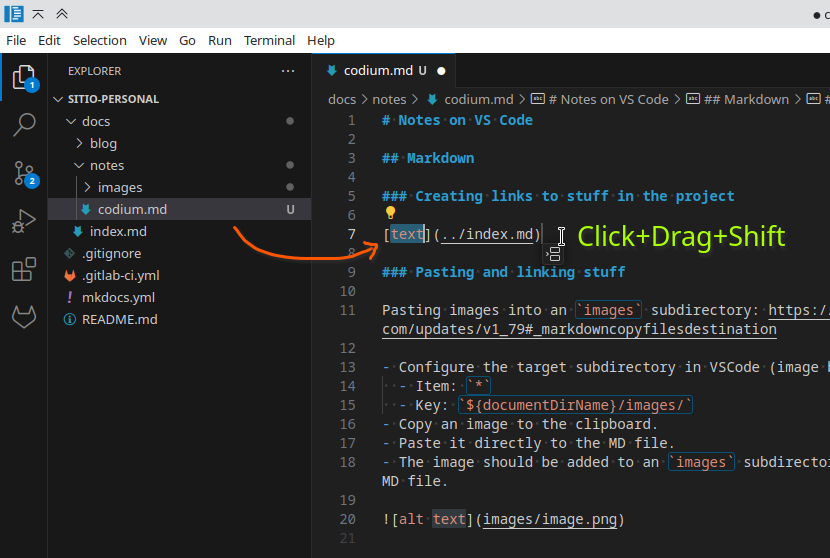This screenshot has height=558, width=830.
Task: Open the GitLab sidebar icon
Action: point(23,317)
